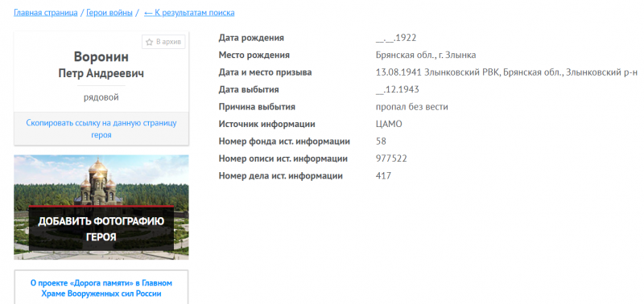Image resolution: width=644 pixels, height=304 pixels.
Task: Click the birth date value 1922
Action: pyautogui.click(x=396, y=38)
